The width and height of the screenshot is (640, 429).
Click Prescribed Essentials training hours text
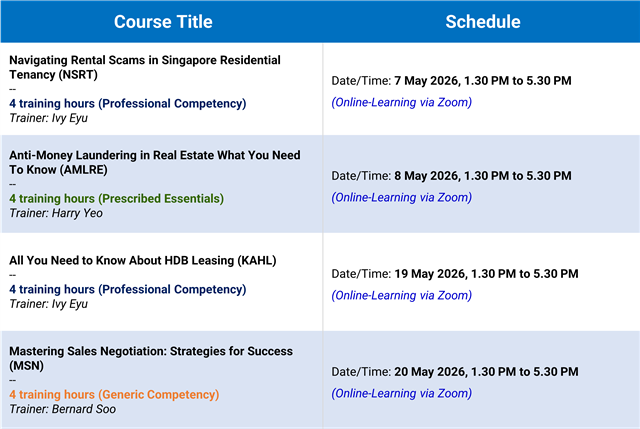116,199
